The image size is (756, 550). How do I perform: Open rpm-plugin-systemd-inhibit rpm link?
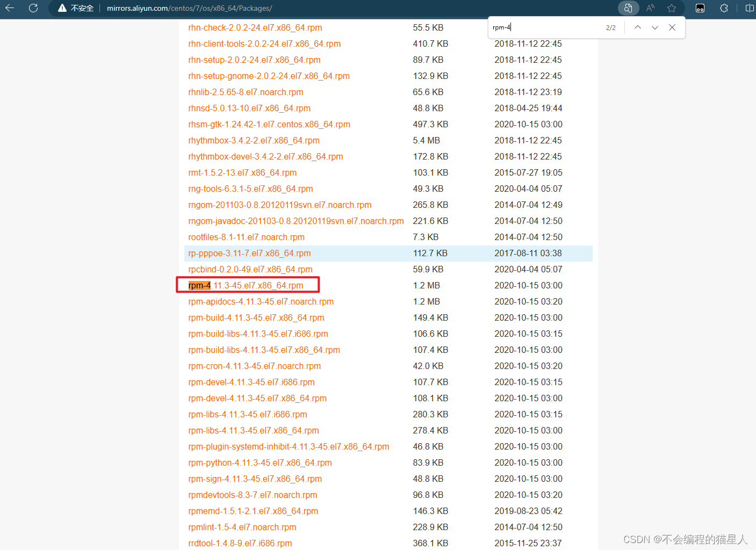pyautogui.click(x=289, y=446)
